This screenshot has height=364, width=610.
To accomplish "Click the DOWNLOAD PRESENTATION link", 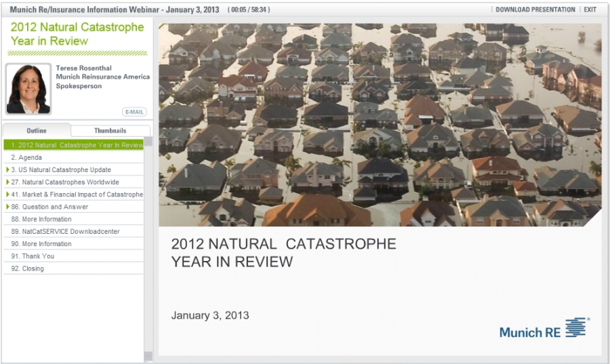I will pyautogui.click(x=535, y=9).
